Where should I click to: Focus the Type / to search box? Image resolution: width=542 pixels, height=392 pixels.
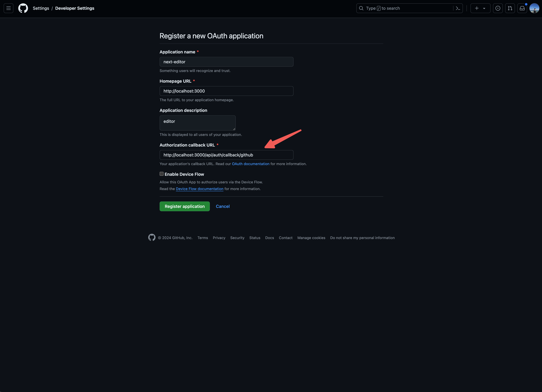point(410,8)
